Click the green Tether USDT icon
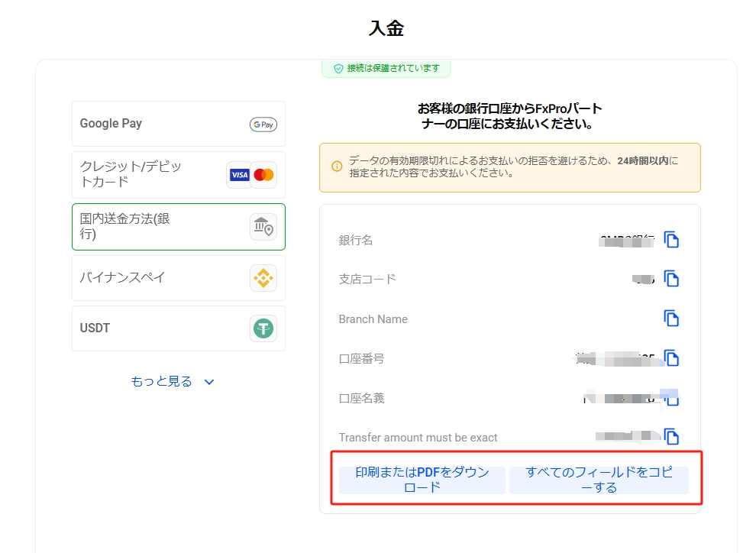The image size is (756, 553). point(263,328)
